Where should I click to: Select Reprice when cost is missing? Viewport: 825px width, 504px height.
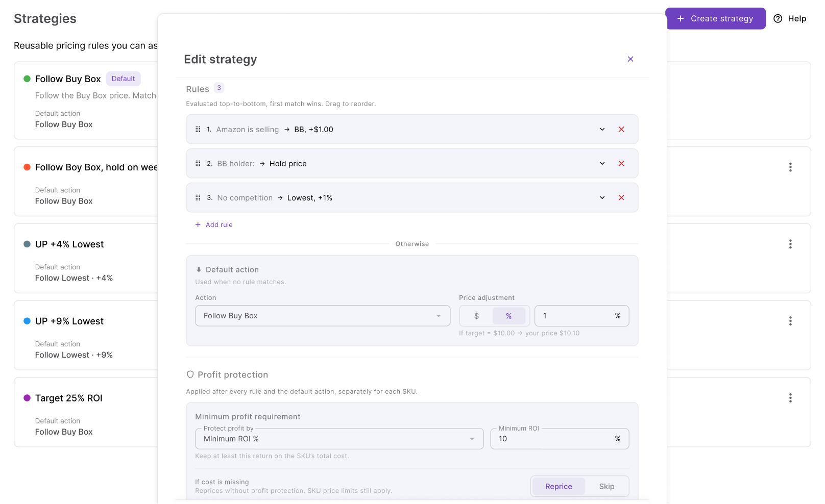coord(559,487)
